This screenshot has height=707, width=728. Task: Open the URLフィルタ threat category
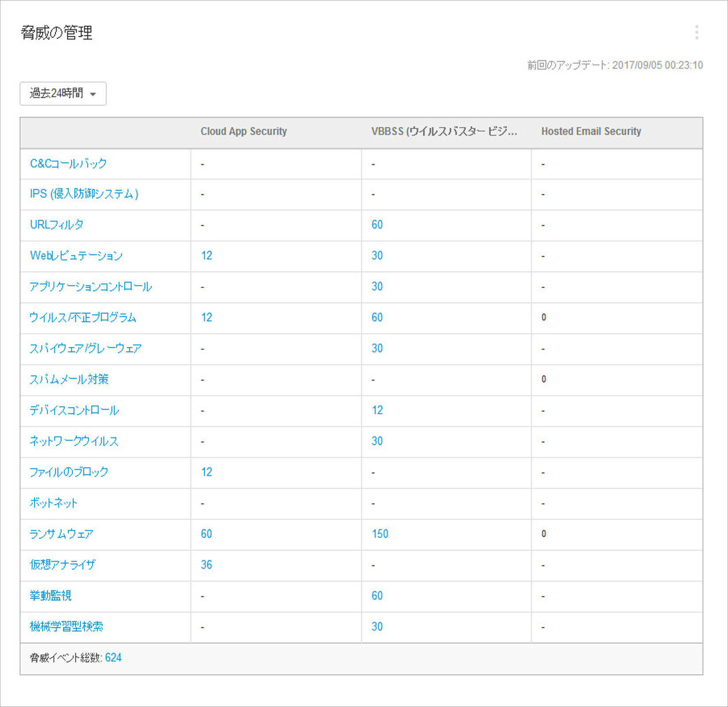click(57, 225)
